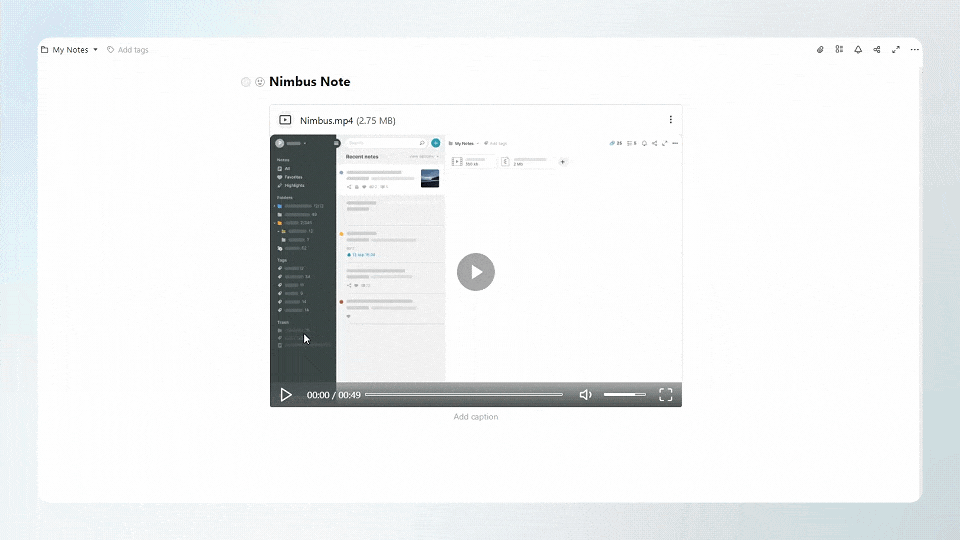
Task: Open the outline/table of contents icon
Action: click(839, 50)
